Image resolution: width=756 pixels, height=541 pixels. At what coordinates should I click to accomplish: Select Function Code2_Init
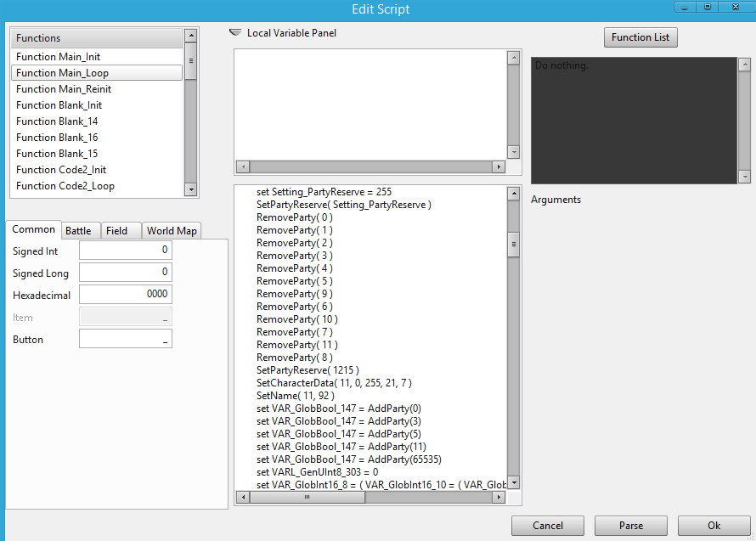(x=97, y=170)
